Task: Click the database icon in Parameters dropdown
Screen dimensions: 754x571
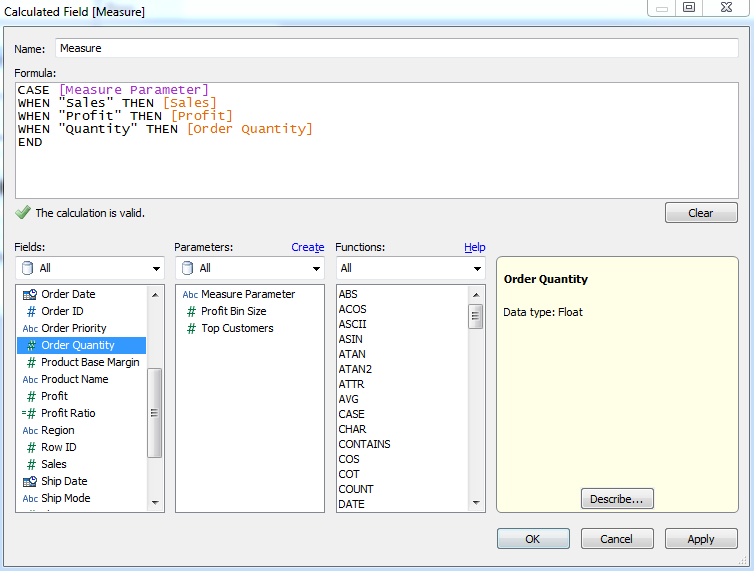Action: [188, 268]
